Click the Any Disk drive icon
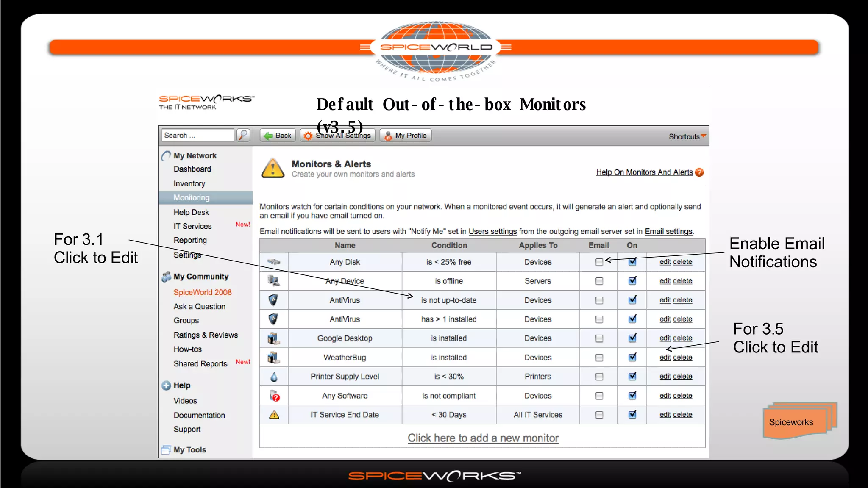The image size is (868, 488). [273, 262]
